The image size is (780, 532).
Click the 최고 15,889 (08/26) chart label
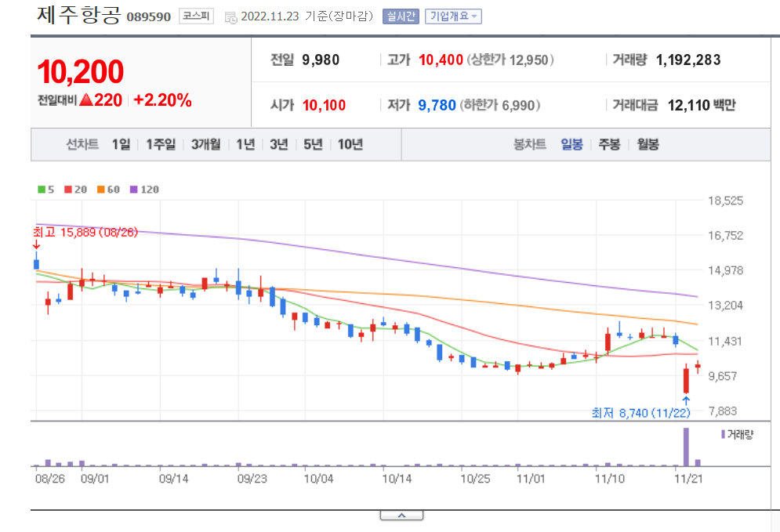pos(85,232)
